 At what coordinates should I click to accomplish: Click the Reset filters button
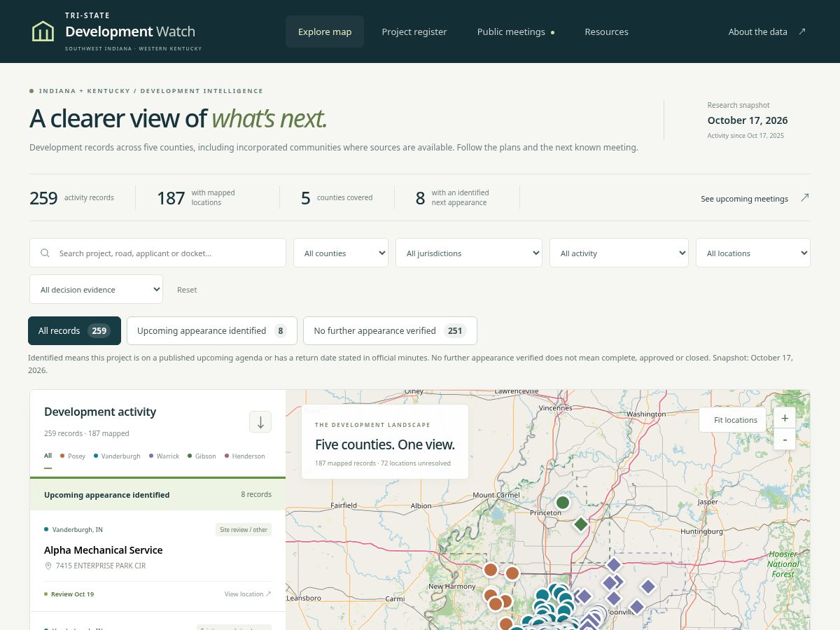click(187, 290)
